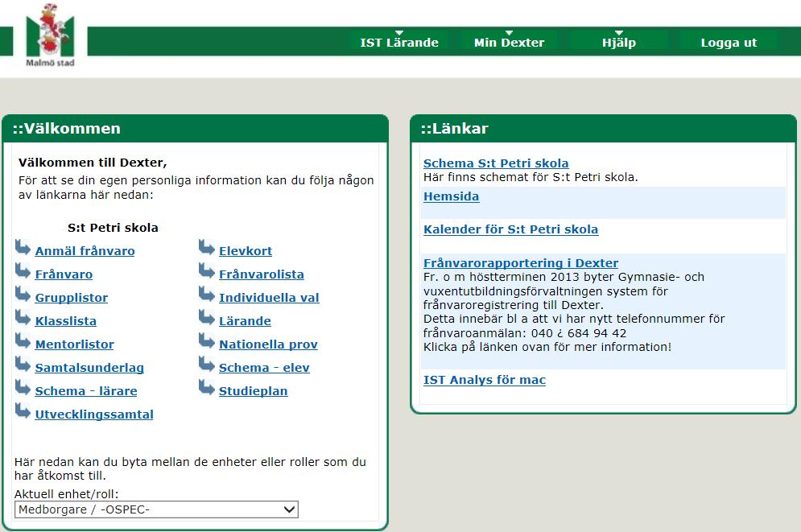Open the Aktuell enhet/roll dropdown
Viewport: 801px width, 532px height.
(156, 509)
